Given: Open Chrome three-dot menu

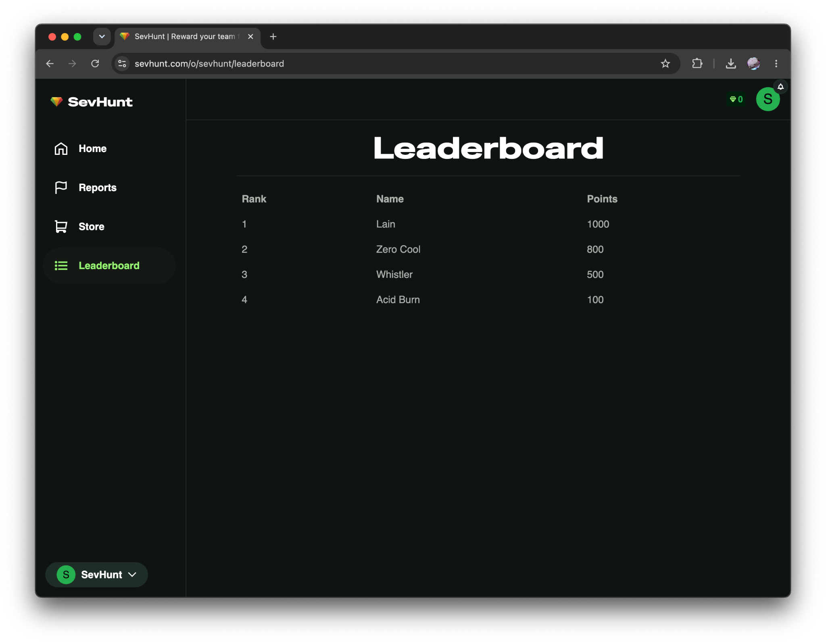Looking at the screenshot, I should point(776,64).
